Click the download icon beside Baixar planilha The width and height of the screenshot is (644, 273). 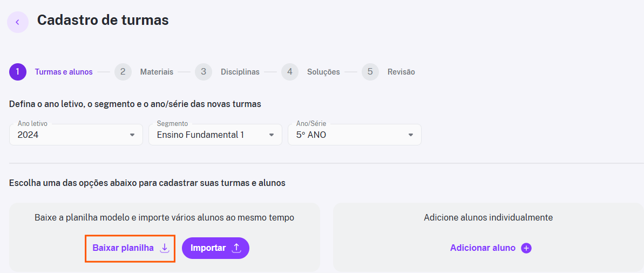point(164,248)
